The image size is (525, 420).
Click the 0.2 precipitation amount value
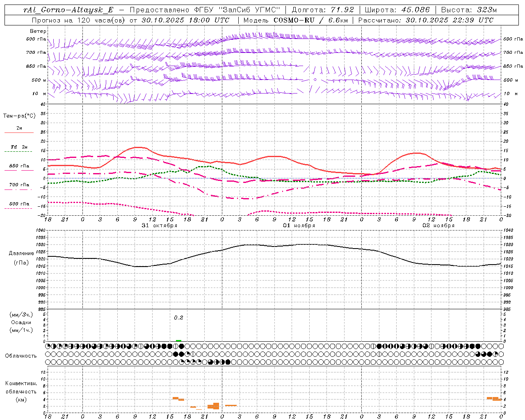click(178, 318)
